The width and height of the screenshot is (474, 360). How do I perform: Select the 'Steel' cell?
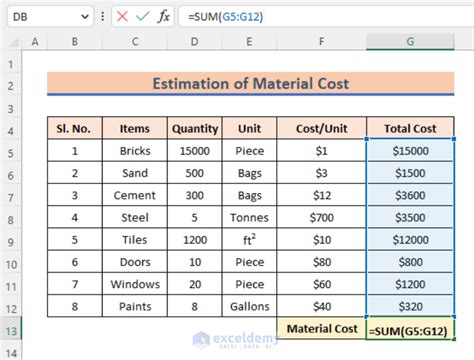click(x=135, y=217)
